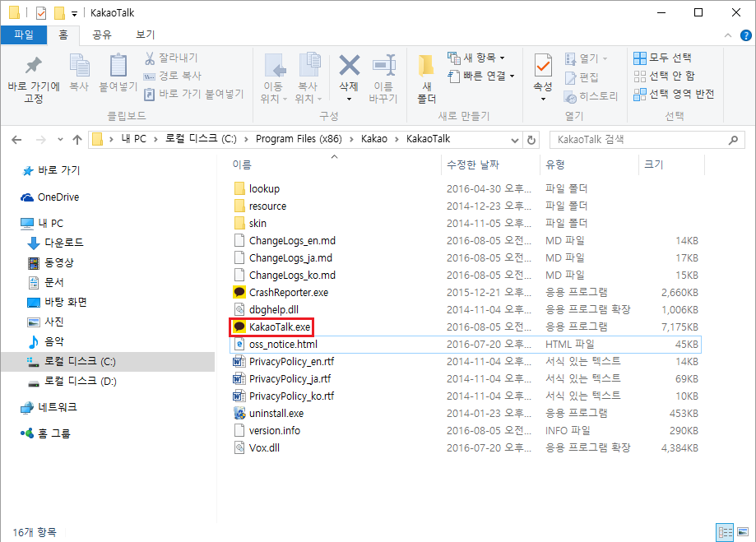The width and height of the screenshot is (756, 542).
Task: Expand the Properties (속성) dropdown arrow
Action: (x=543, y=100)
